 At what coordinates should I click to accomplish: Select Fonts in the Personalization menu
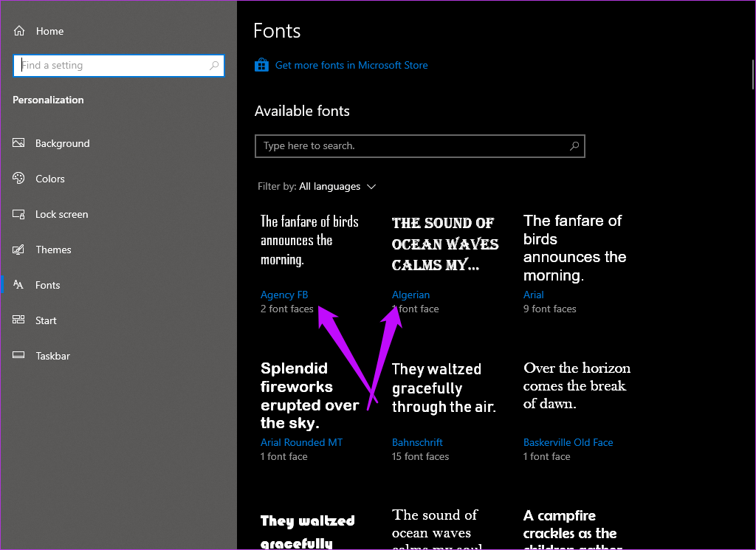coord(47,285)
